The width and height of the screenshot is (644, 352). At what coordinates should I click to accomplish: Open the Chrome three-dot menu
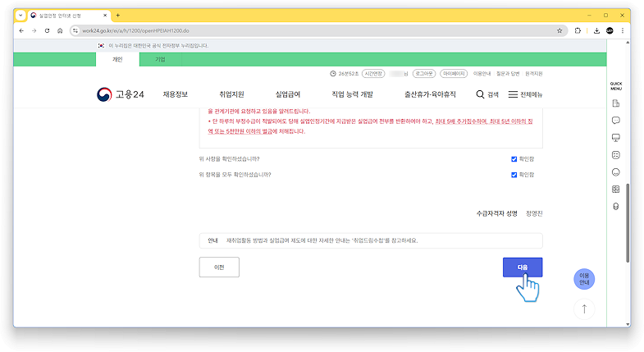[x=623, y=31]
